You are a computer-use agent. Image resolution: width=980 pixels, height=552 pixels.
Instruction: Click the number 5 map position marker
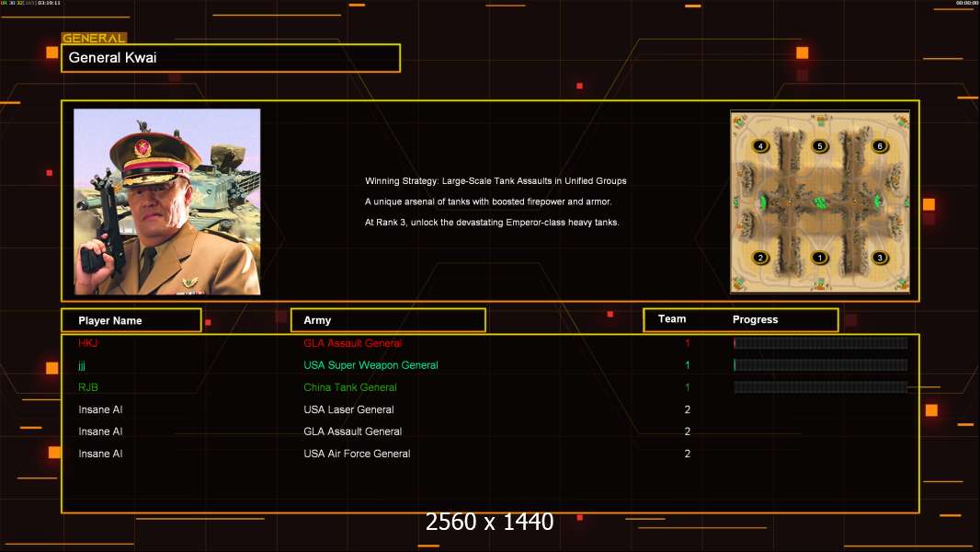(820, 146)
